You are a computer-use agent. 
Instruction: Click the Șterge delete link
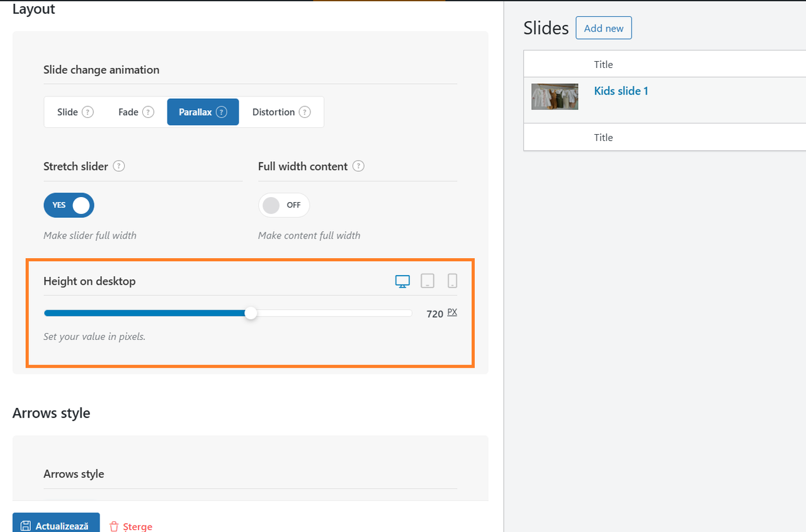pos(131,526)
